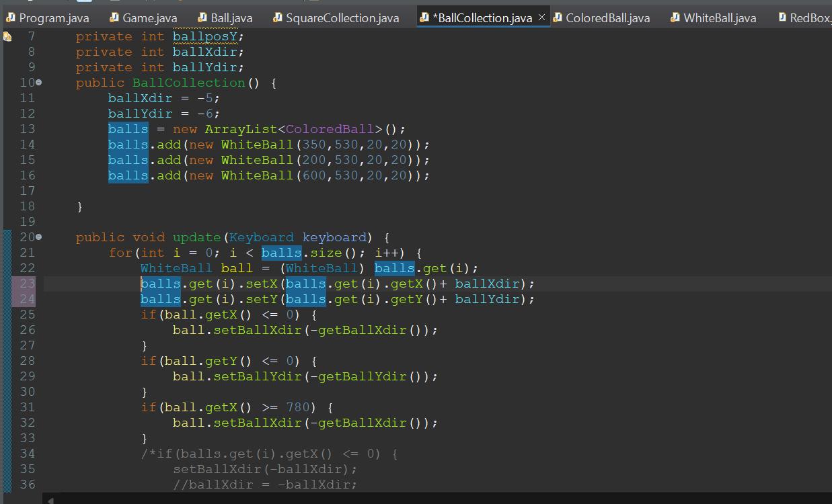Select line number 25 in the gutter

(x=27, y=314)
